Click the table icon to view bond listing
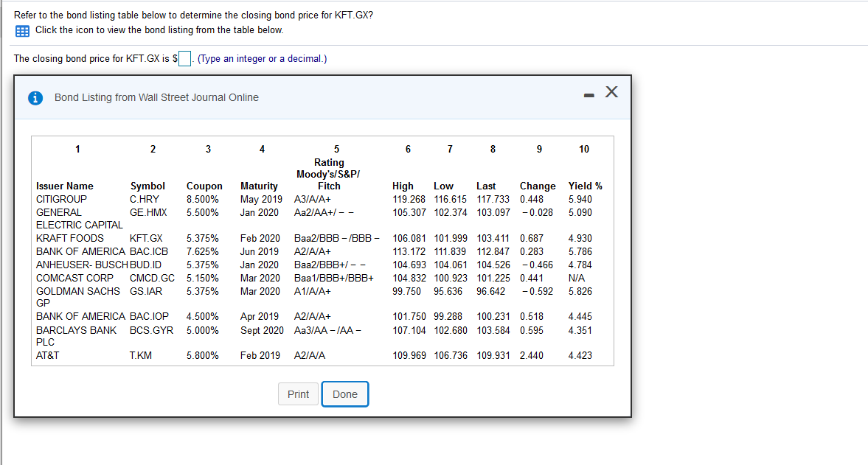Screen dimensions: 868x465 click(x=23, y=30)
